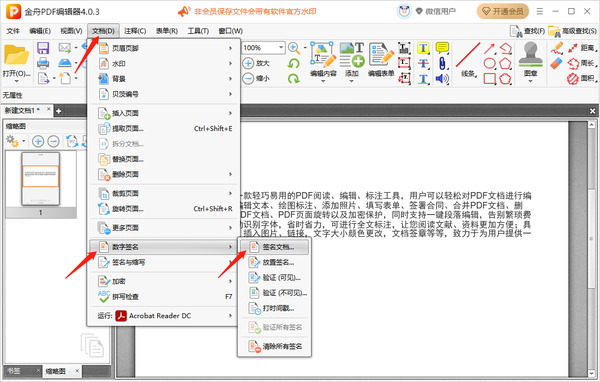The width and height of the screenshot is (600, 382).
Task: Click 打时间戳 submenu entry
Action: [x=274, y=309]
